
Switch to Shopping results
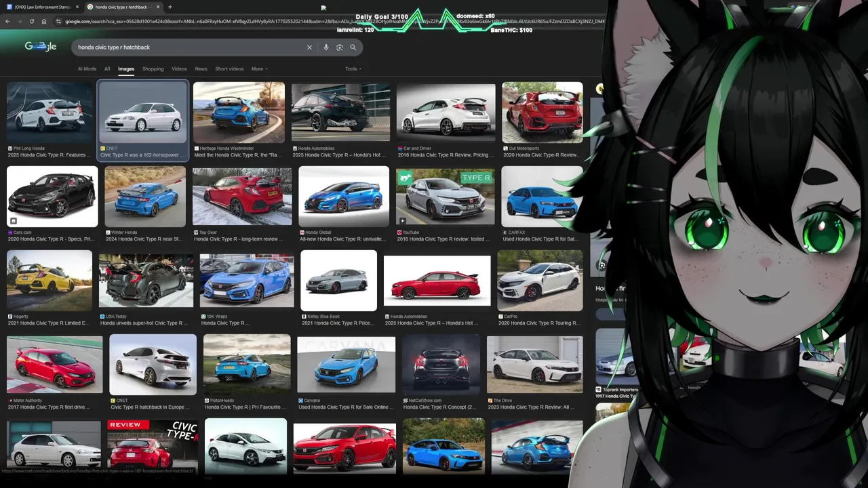(153, 68)
